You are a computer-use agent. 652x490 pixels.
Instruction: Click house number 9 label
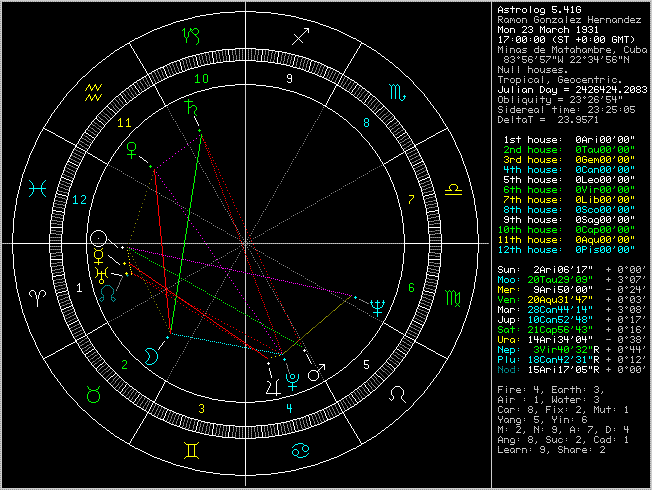(289, 79)
